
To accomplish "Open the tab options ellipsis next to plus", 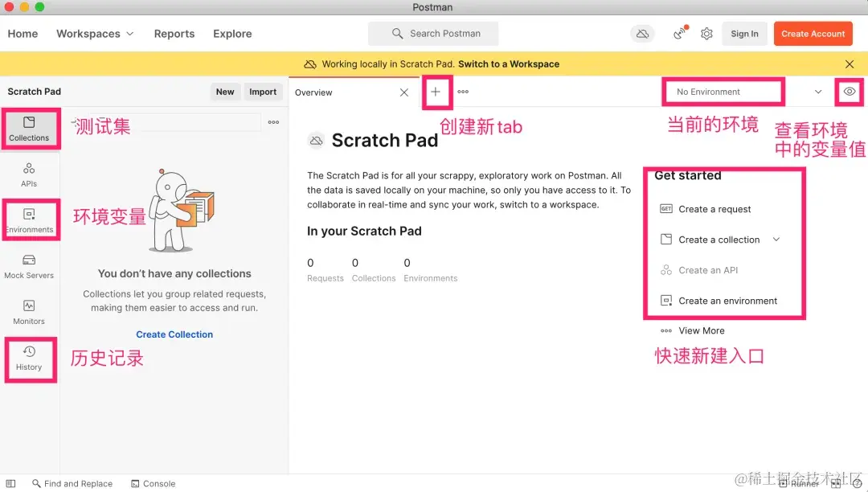I will tap(463, 92).
